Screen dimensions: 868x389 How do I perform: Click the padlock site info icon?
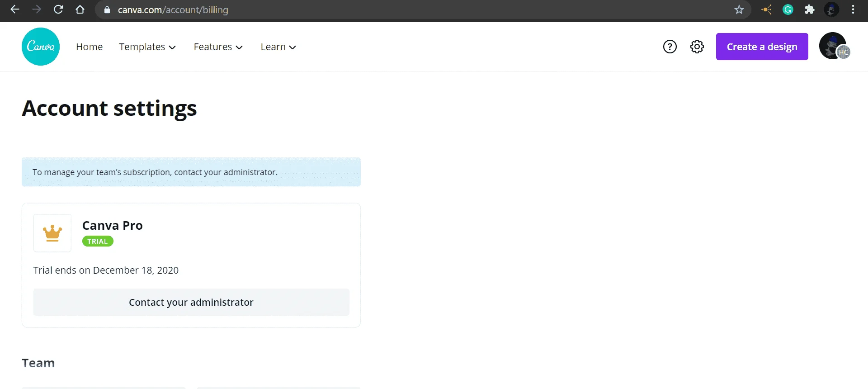click(107, 10)
